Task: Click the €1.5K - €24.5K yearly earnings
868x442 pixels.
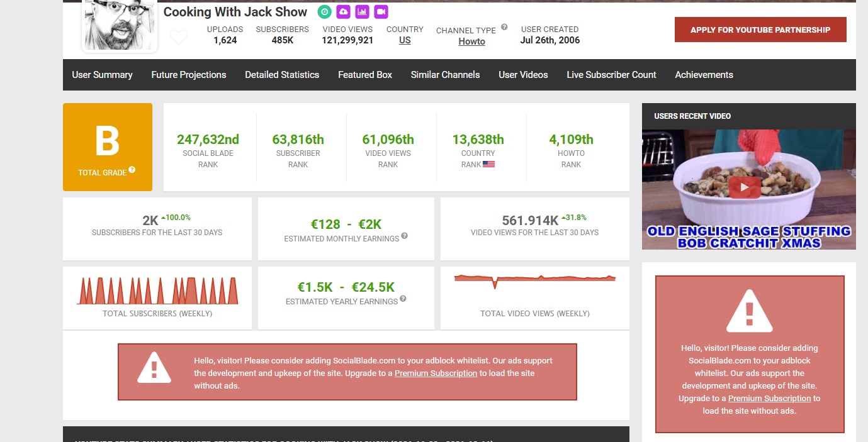Action: (346, 287)
